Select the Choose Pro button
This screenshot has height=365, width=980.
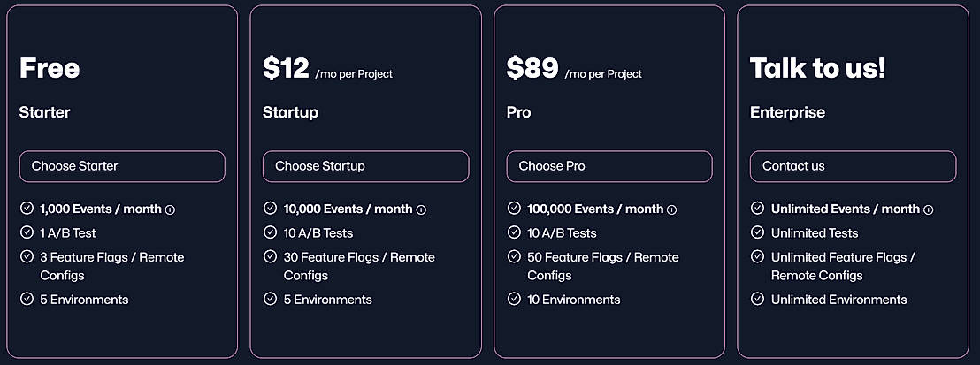[x=609, y=166]
